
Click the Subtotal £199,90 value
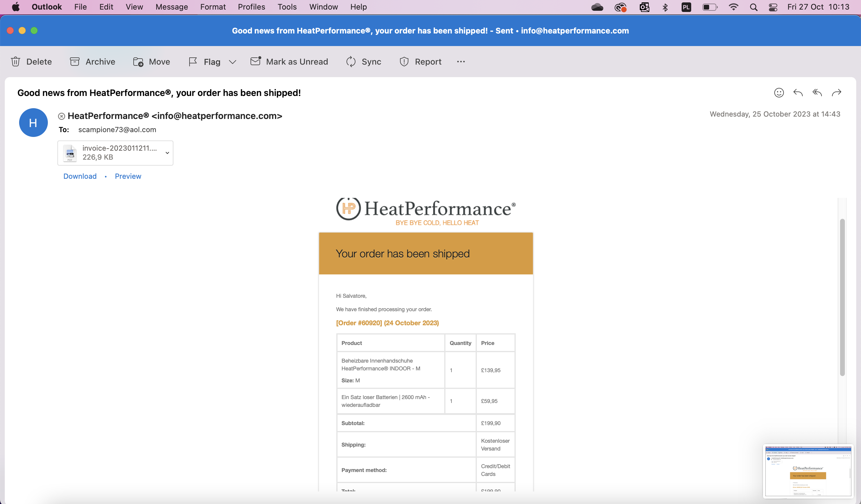click(491, 423)
